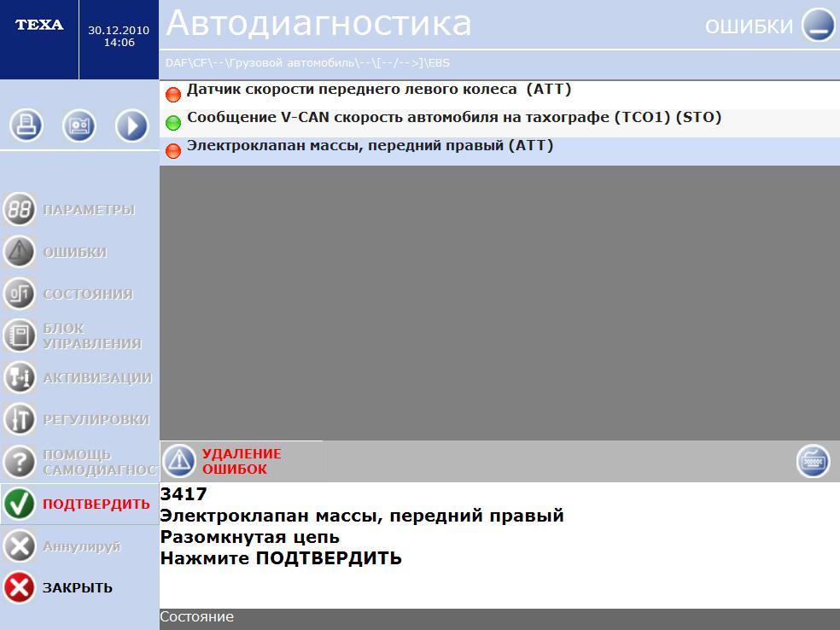
Task: Open the АКТИВИЗАЦИИ icon
Action: (20, 377)
